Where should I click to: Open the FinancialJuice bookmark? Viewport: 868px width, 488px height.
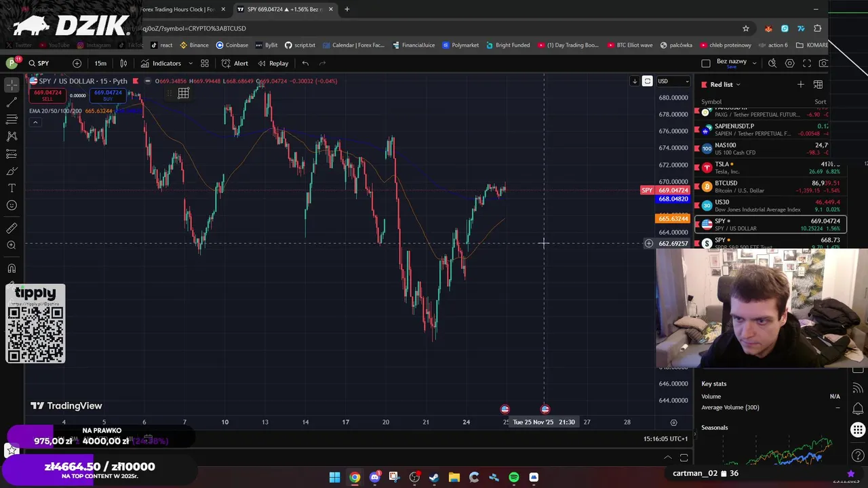point(413,45)
